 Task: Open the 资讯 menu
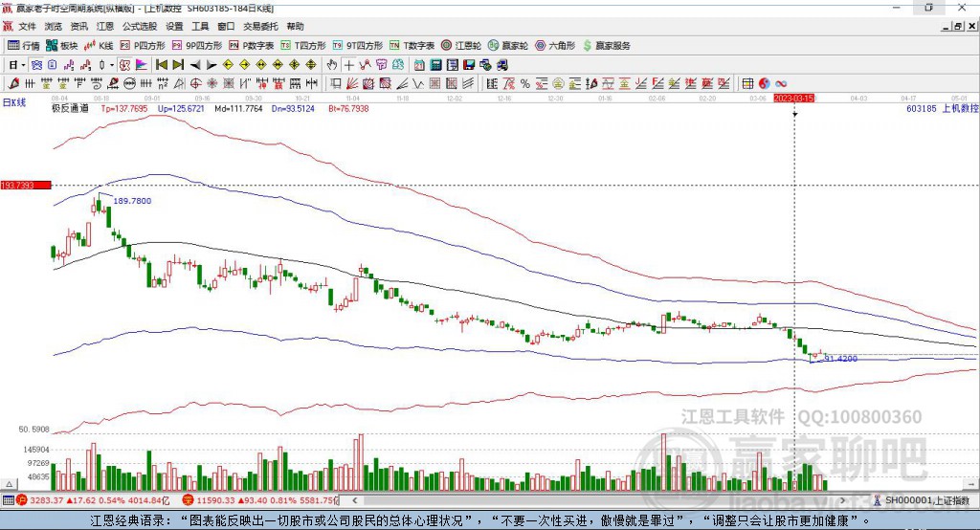[x=78, y=26]
